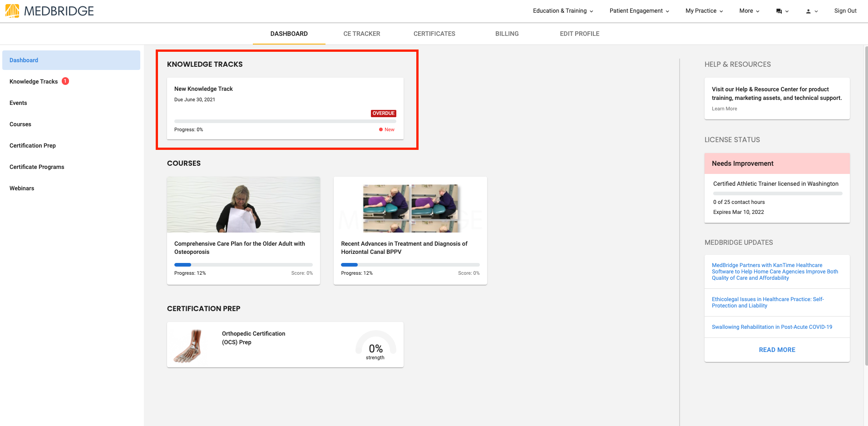Switch to the Billing tab
Screen dimensions: 868x426
(x=507, y=34)
